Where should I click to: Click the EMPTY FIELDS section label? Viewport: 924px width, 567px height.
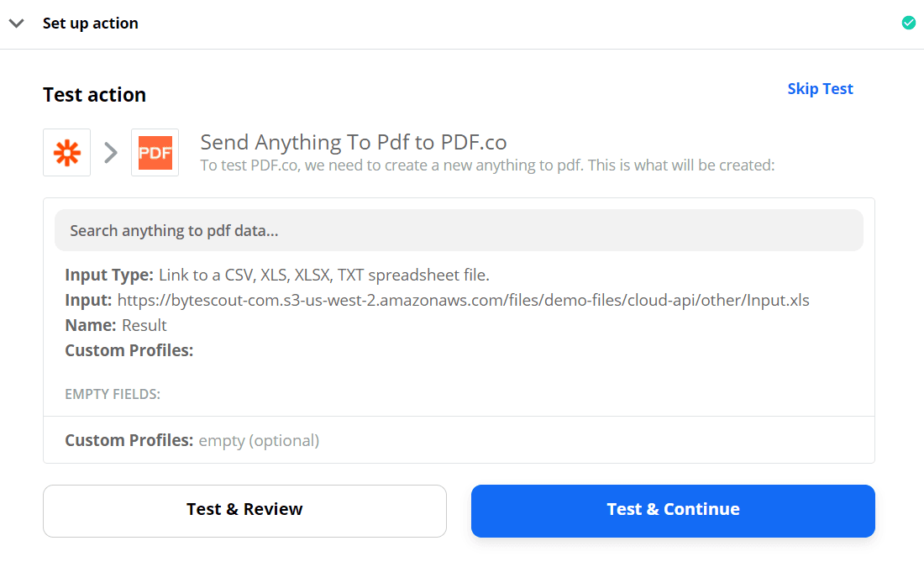click(113, 394)
